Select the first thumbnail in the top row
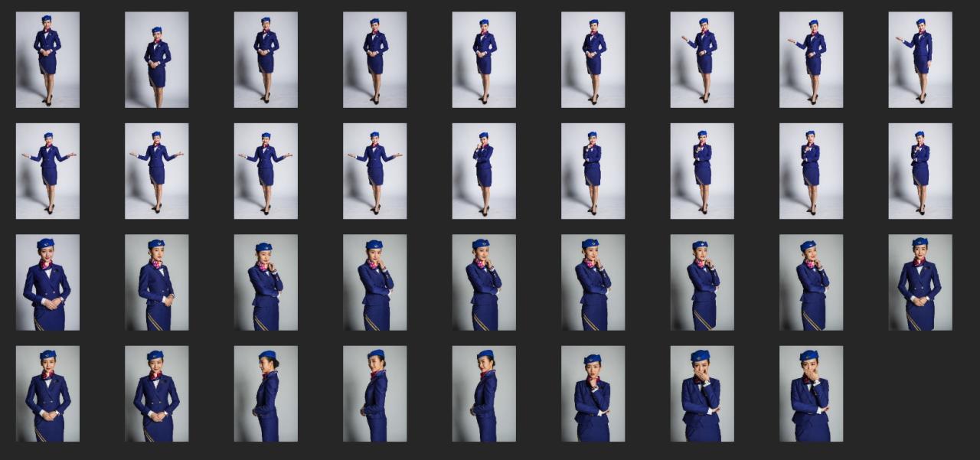Screen dimensions: 980x460 coord(47,60)
